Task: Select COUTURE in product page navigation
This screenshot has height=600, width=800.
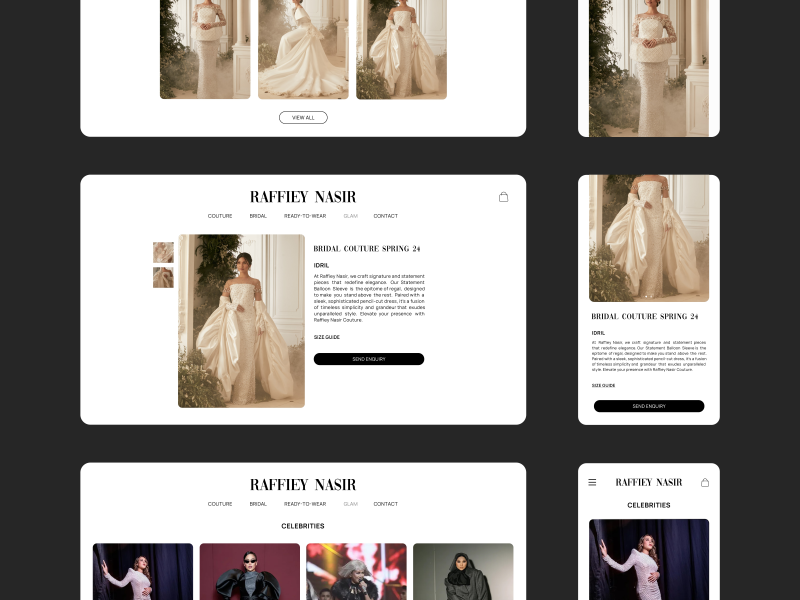Action: (x=220, y=216)
